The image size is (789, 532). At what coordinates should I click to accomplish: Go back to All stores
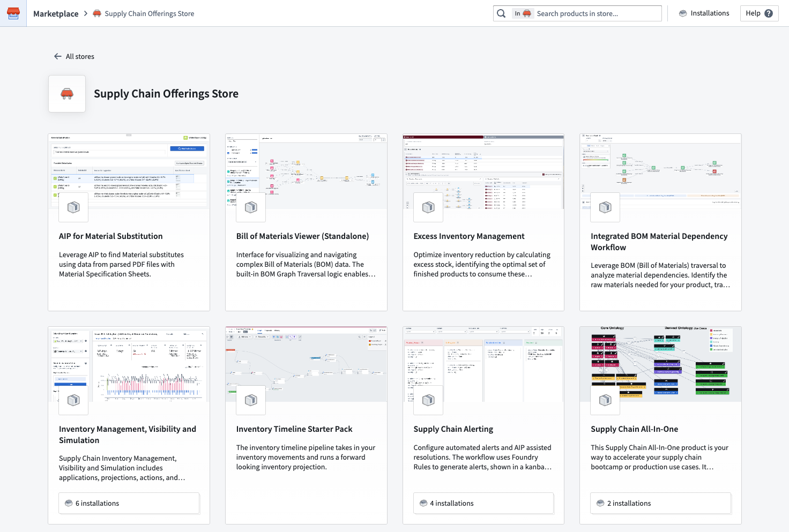(74, 56)
